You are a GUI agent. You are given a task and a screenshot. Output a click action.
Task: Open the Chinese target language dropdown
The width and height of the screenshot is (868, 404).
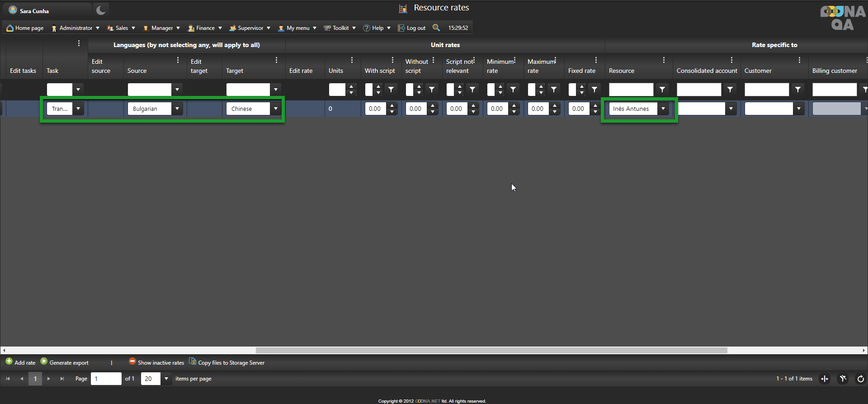click(276, 109)
